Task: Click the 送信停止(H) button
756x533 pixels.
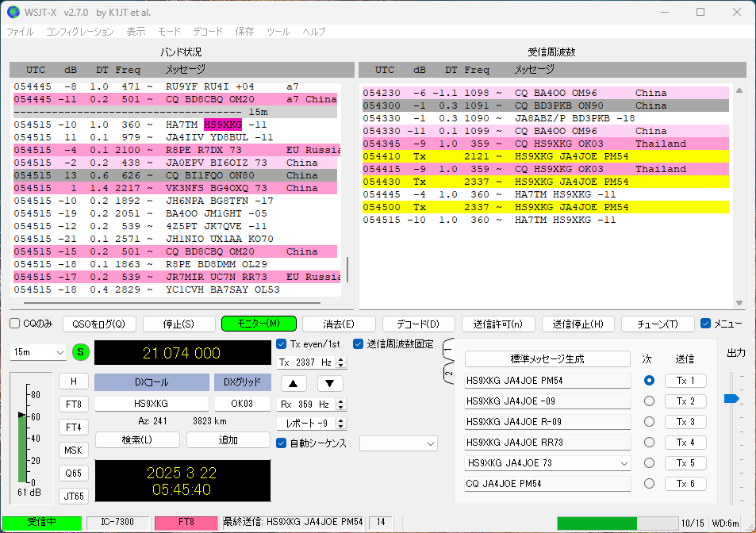Action: 578,324
